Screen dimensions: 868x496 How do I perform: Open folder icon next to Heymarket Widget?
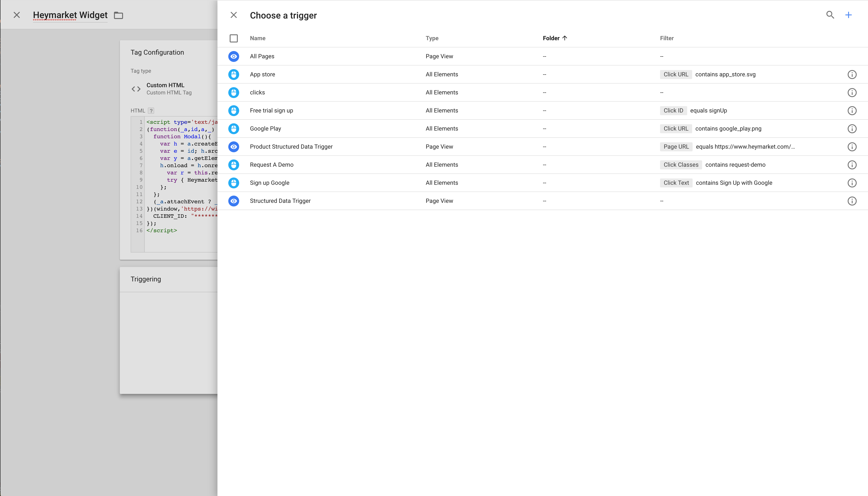click(x=118, y=15)
